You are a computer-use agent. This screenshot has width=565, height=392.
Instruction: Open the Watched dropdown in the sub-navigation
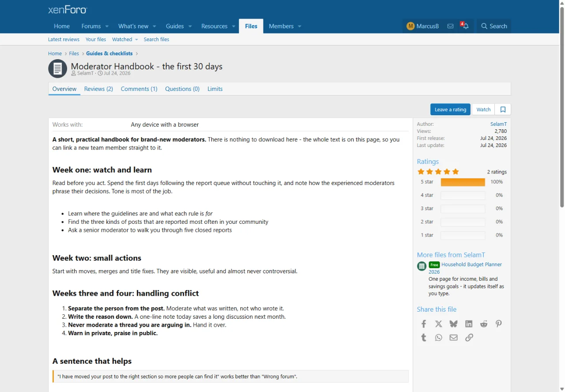(x=125, y=39)
